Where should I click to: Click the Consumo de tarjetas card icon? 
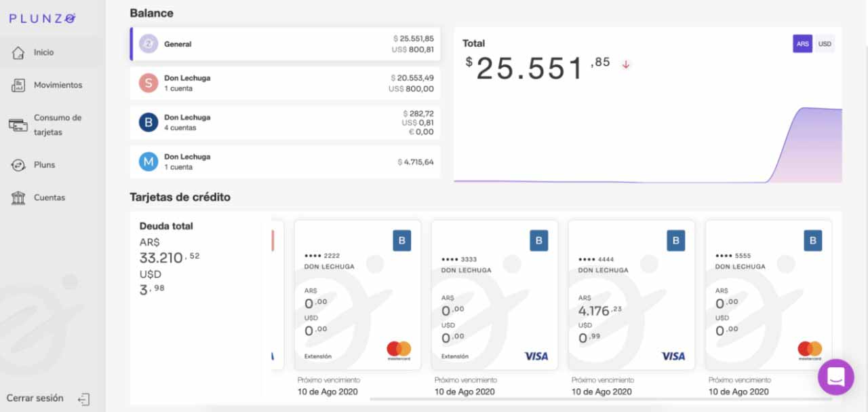(18, 125)
